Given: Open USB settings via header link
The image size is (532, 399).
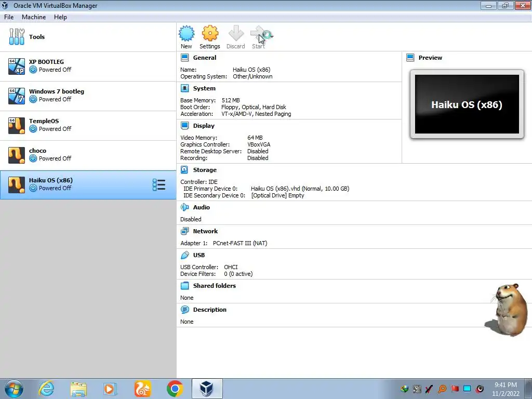Looking at the screenshot, I should [x=199, y=255].
